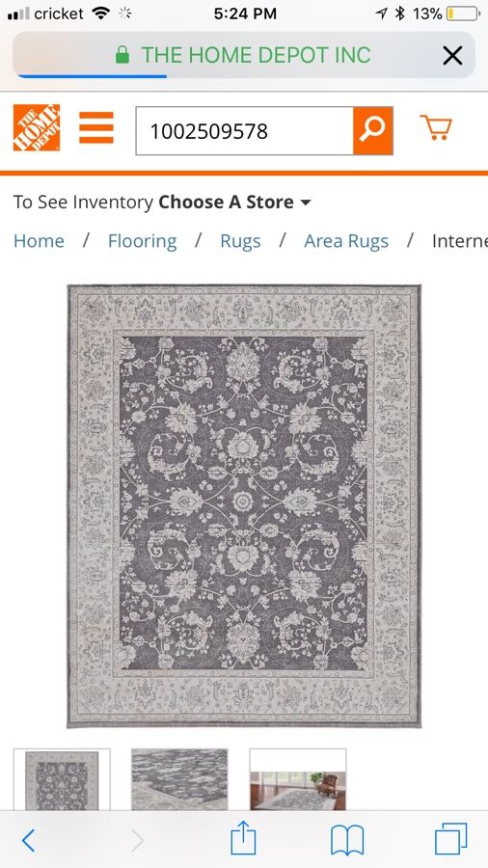The width and height of the screenshot is (488, 868).
Task: Show open Safari tabs
Action: (x=451, y=839)
